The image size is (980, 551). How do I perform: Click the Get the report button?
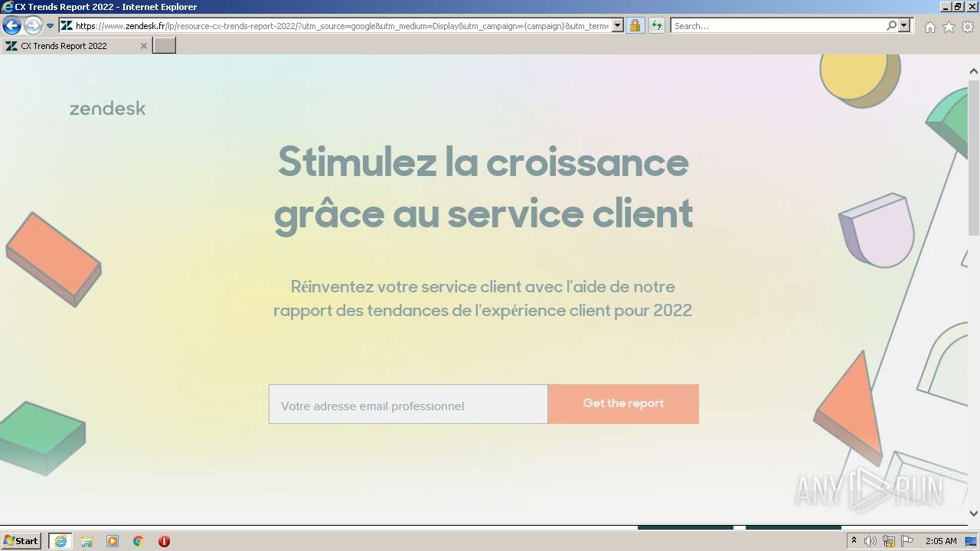point(623,404)
